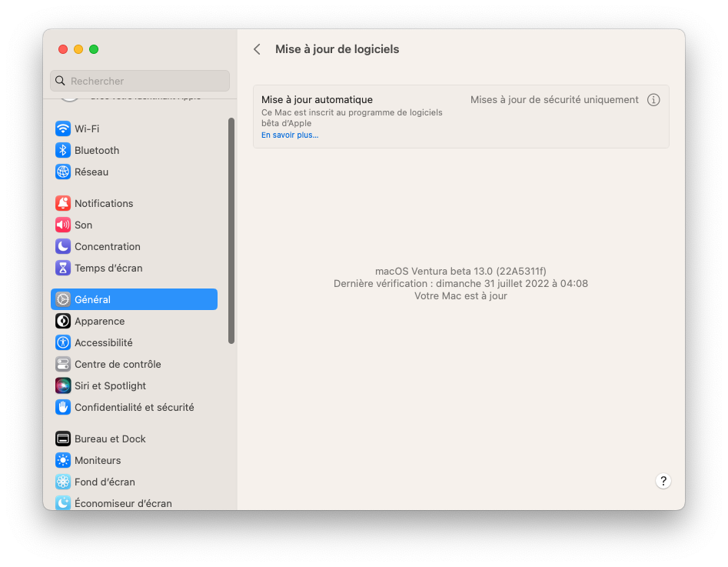Click the info icon for automatic updates
Image resolution: width=728 pixels, height=567 pixels.
(x=653, y=100)
